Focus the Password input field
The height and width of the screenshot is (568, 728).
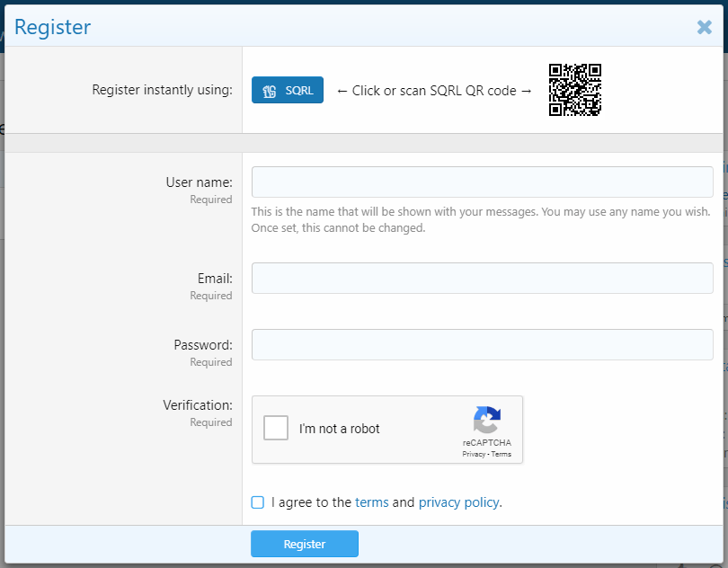(x=482, y=344)
